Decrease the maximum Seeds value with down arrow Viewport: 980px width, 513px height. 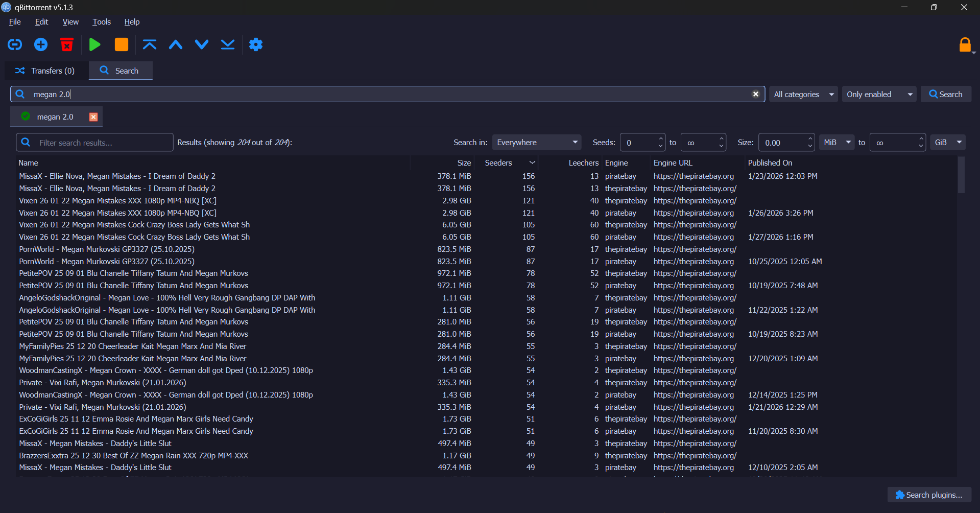click(x=721, y=147)
